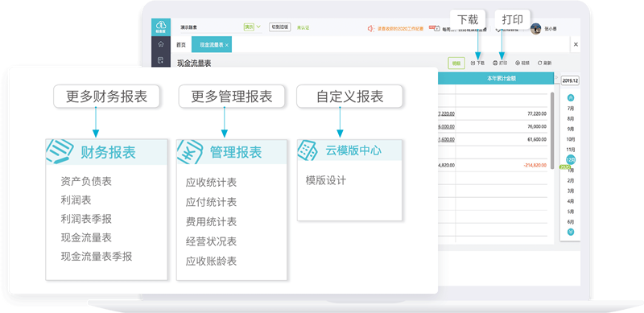
Task: Open the 费用统计表 entry
Action: tap(211, 222)
